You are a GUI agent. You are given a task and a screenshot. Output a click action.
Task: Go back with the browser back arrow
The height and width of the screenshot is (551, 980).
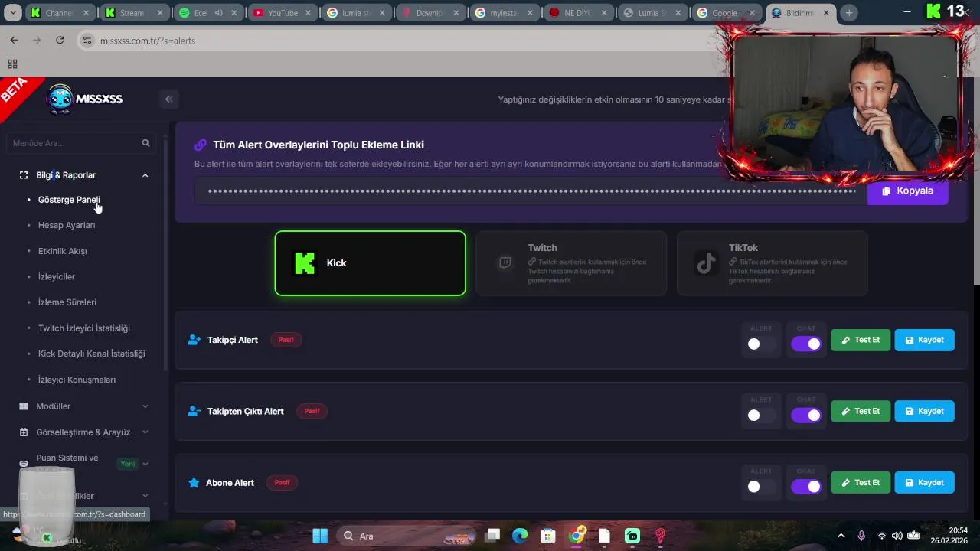tap(14, 40)
